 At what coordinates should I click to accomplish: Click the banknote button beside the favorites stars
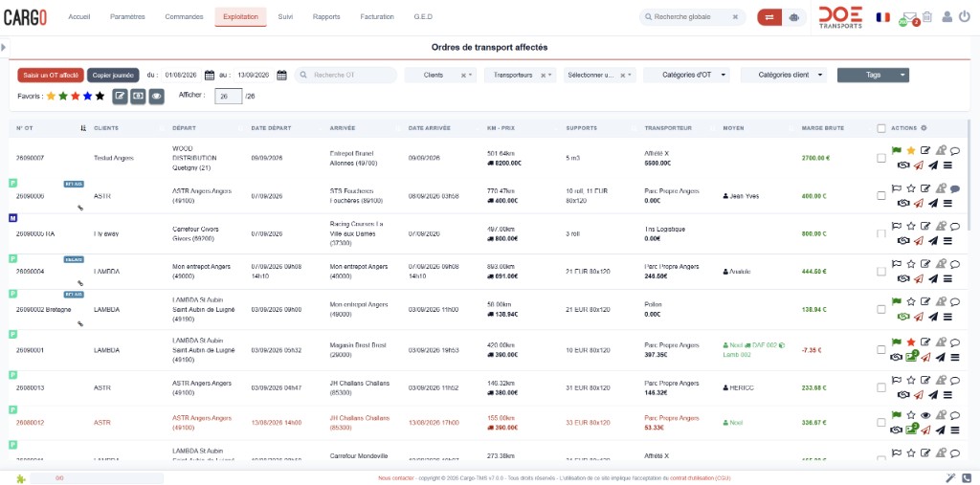click(138, 97)
